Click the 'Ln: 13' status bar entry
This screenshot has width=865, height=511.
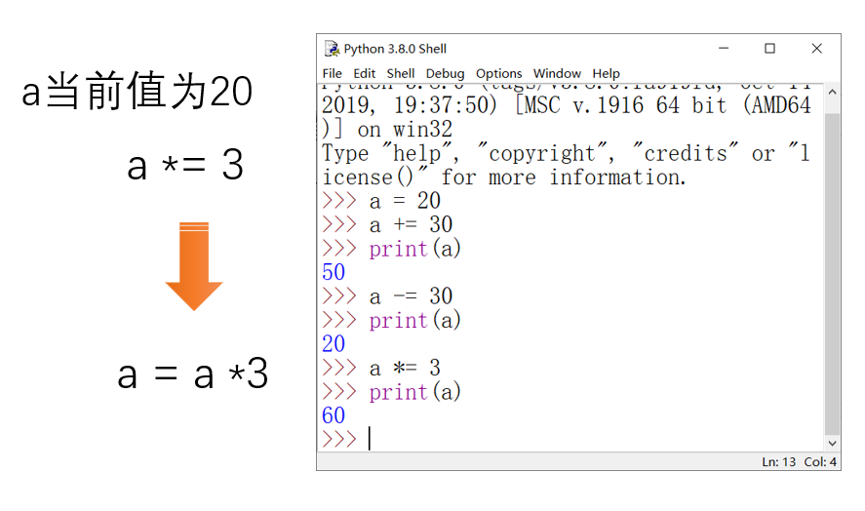pyautogui.click(x=779, y=462)
